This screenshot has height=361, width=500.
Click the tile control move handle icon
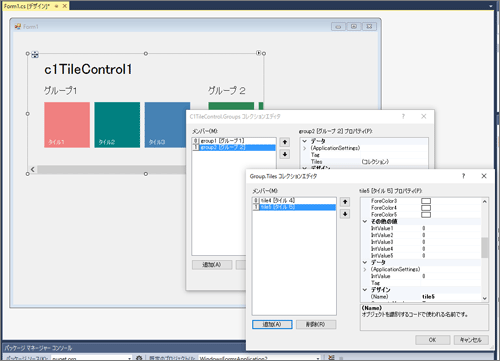[35, 54]
